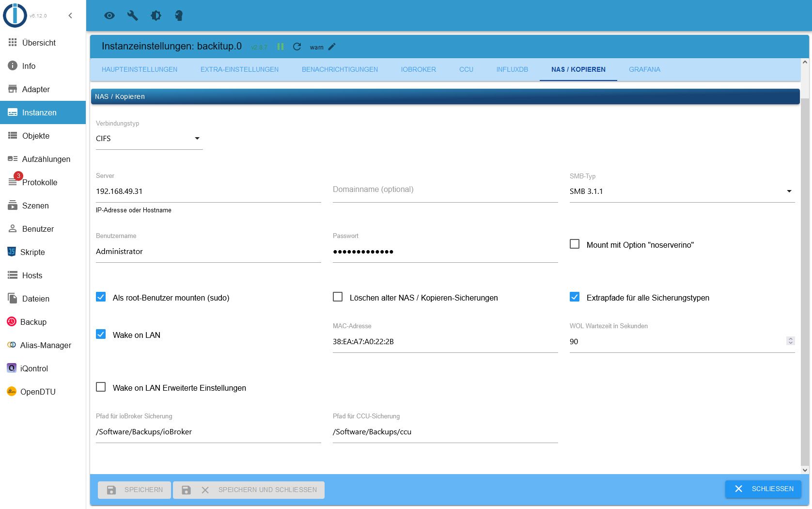Enable the Mount mit Option noserverino checkbox

pos(575,244)
